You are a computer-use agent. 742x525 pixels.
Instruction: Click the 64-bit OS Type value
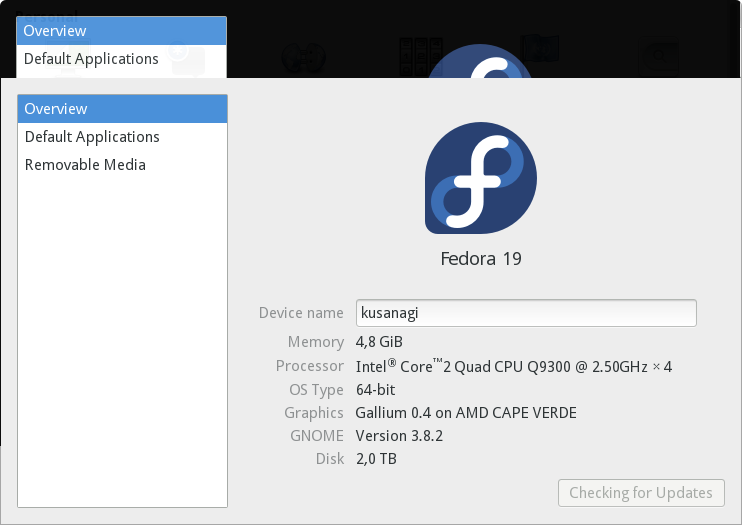pyautogui.click(x=375, y=390)
